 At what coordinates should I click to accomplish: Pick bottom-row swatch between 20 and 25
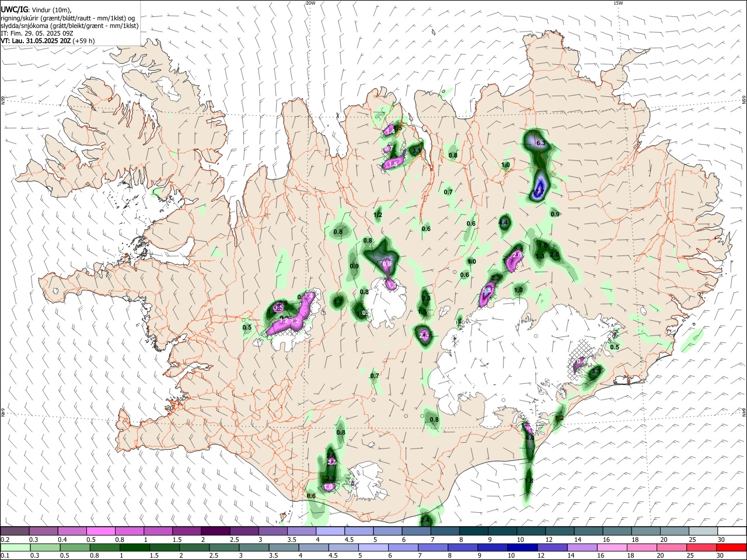tap(672, 547)
